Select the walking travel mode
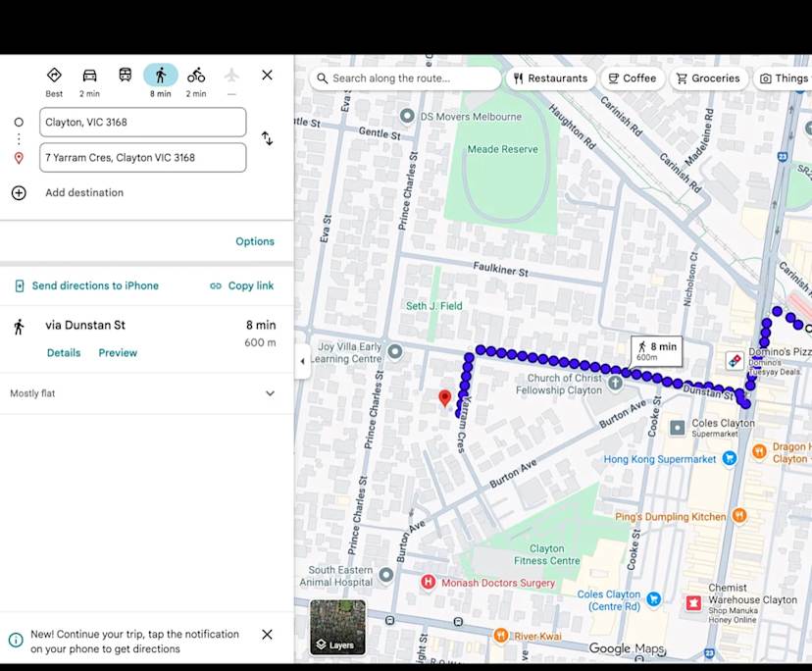 click(x=161, y=76)
